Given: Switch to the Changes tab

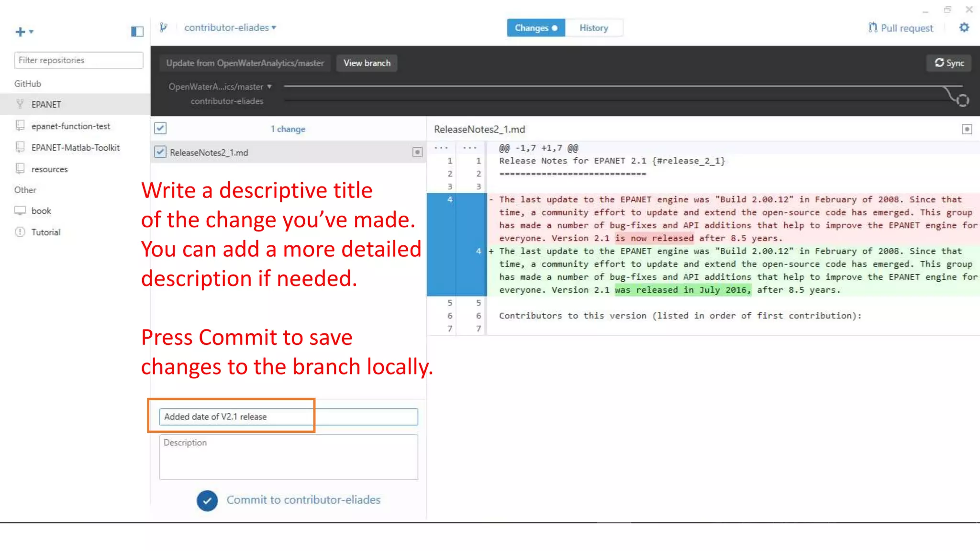Looking at the screenshot, I should (x=536, y=28).
